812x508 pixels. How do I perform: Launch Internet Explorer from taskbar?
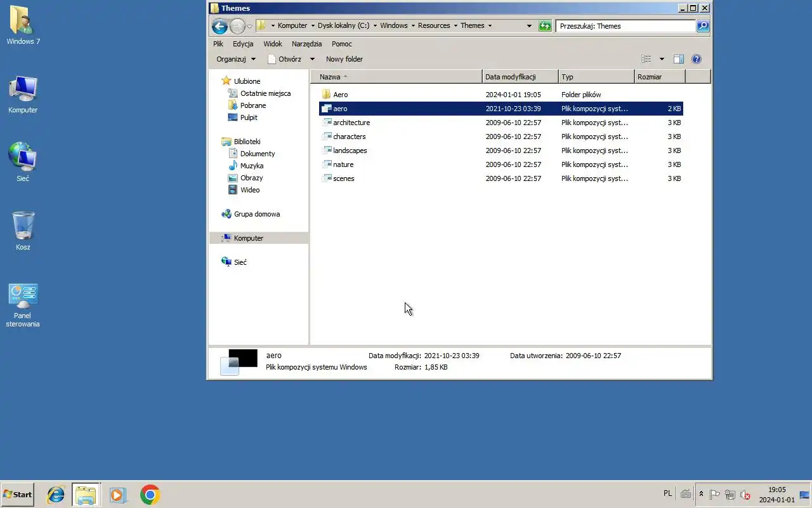[x=56, y=495]
